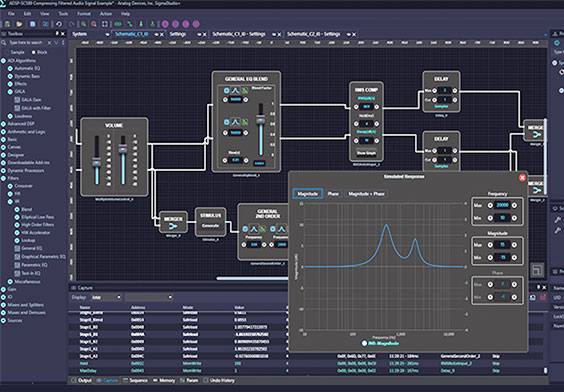Click the red zoom-out magnifier icon
The image size is (564, 392).
pos(94,24)
